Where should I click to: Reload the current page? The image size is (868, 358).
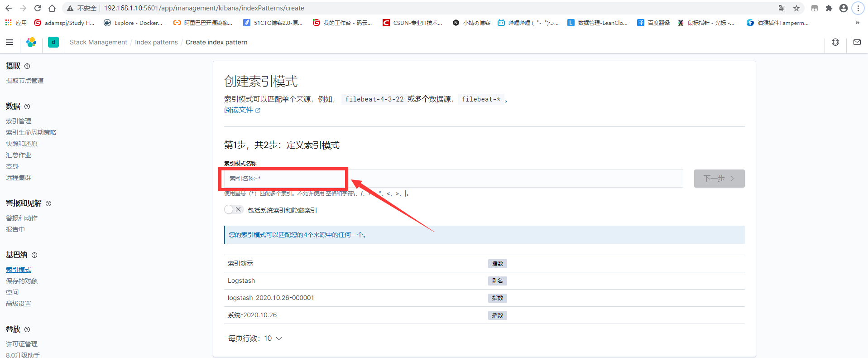(38, 8)
